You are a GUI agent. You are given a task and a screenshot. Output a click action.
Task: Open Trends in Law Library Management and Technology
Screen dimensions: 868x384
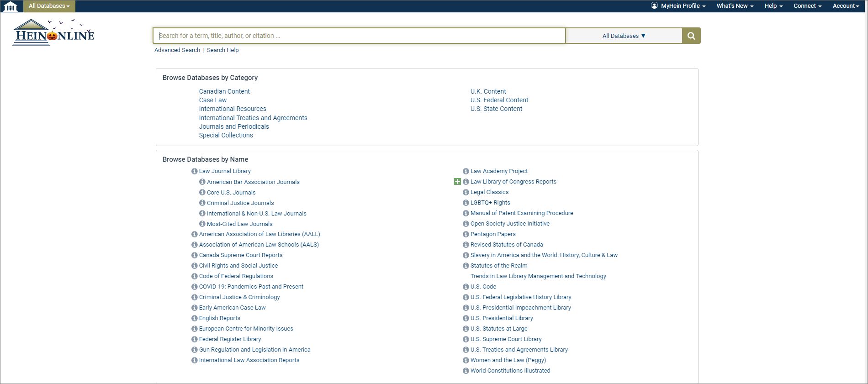[538, 276]
